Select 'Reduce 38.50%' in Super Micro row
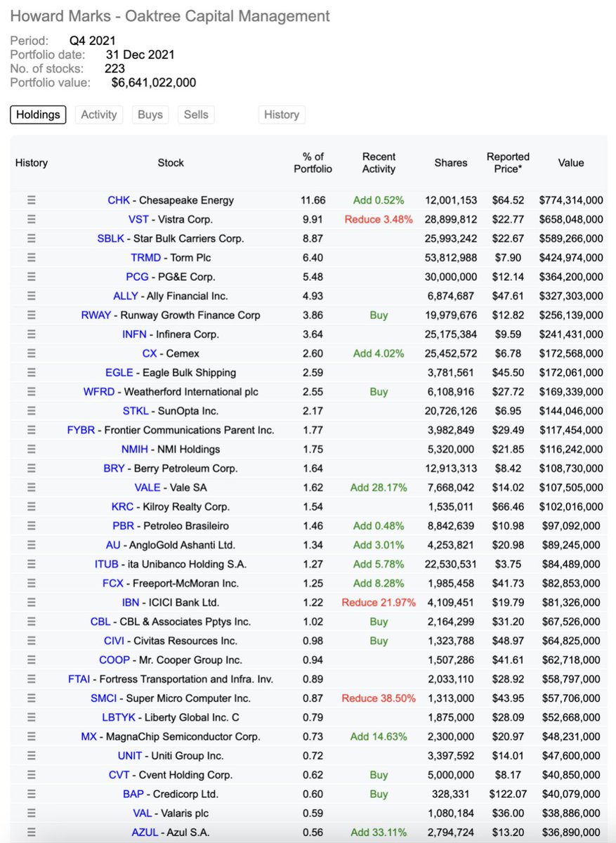 click(x=379, y=698)
